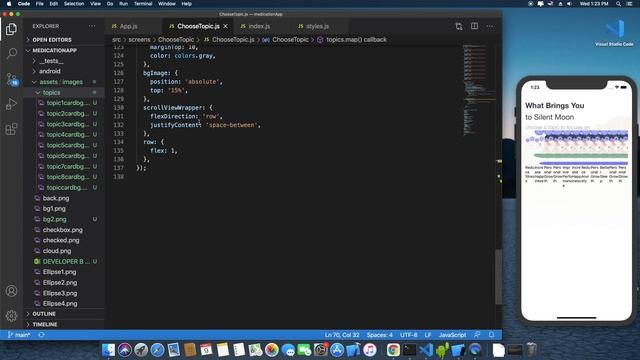Click the feedback icon in status bar
The width and height of the screenshot is (640, 360).
[x=477, y=335]
